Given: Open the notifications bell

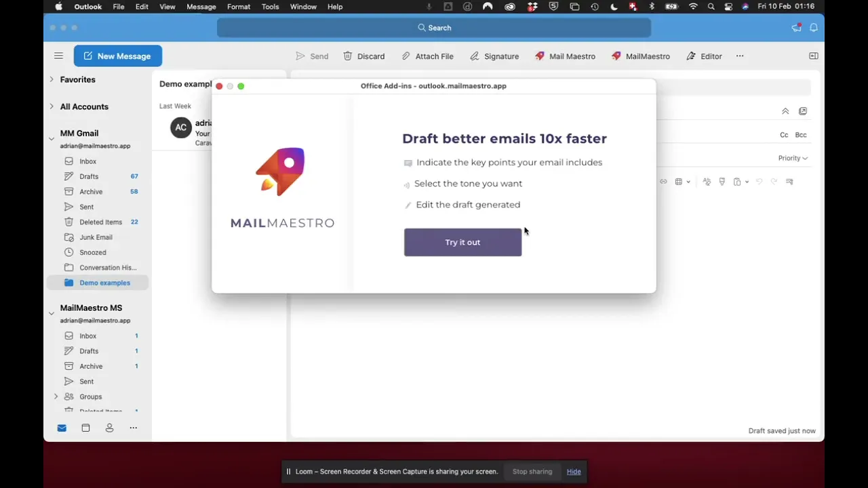Looking at the screenshot, I should coord(814,28).
